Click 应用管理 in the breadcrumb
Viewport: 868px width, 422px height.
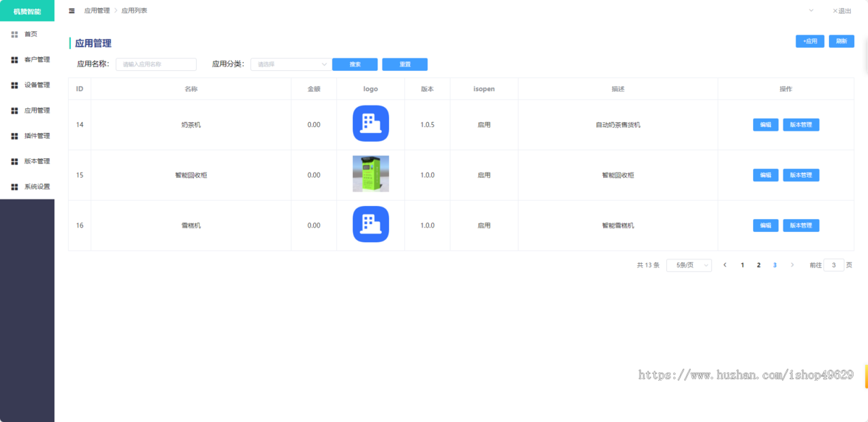(x=97, y=11)
